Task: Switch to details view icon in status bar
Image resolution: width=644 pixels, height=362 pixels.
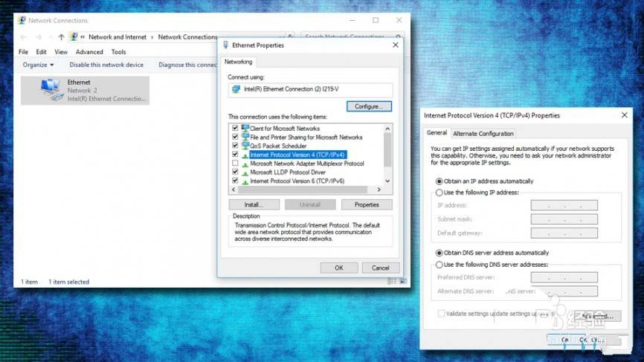Action: (x=392, y=281)
